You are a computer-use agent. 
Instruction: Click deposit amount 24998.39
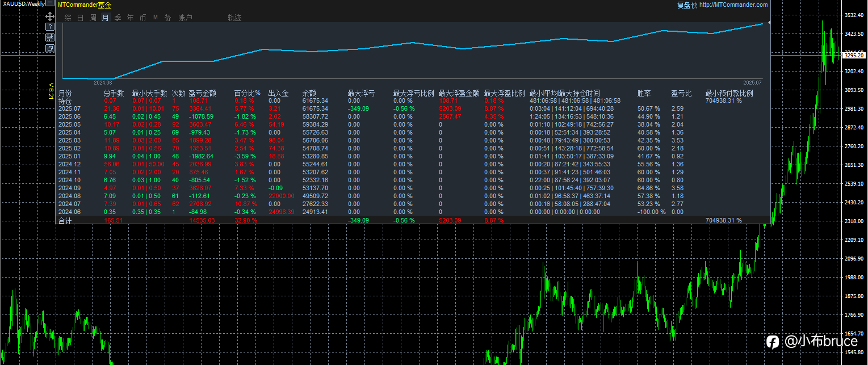281,212
